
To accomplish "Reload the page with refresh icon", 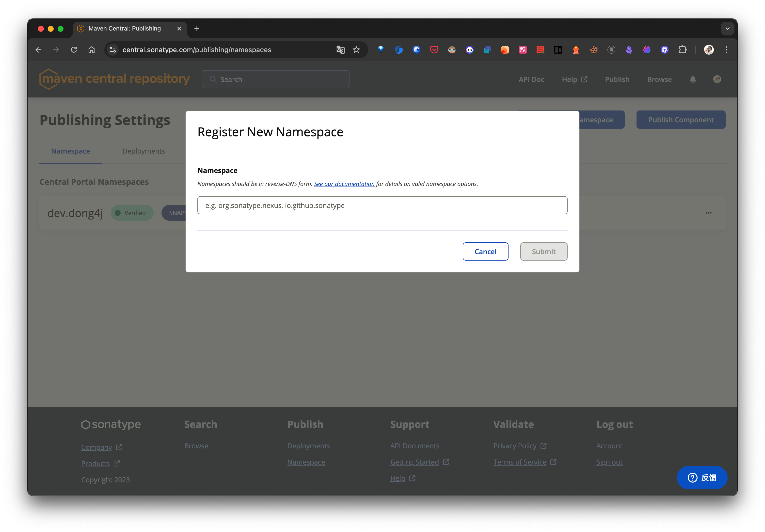I will point(74,50).
